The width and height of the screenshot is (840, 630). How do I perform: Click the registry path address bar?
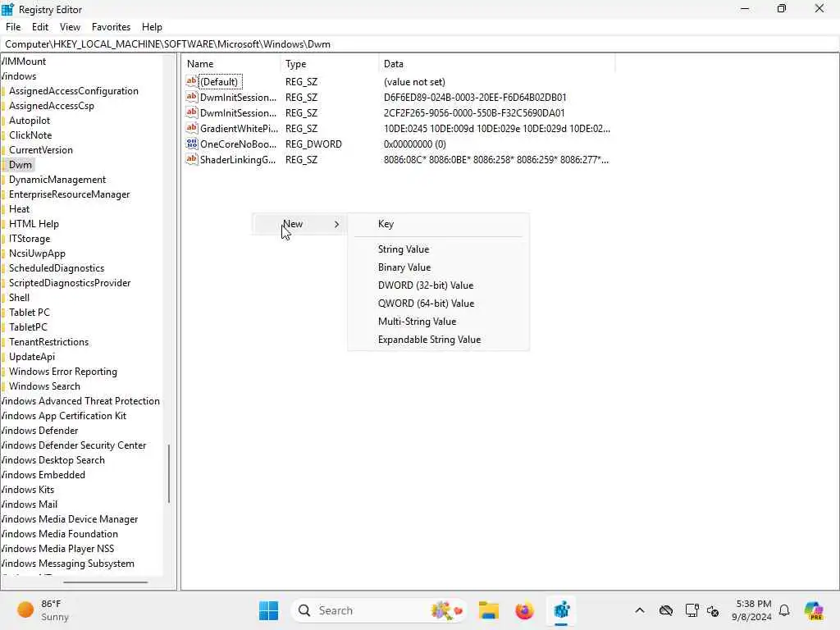[x=420, y=44]
